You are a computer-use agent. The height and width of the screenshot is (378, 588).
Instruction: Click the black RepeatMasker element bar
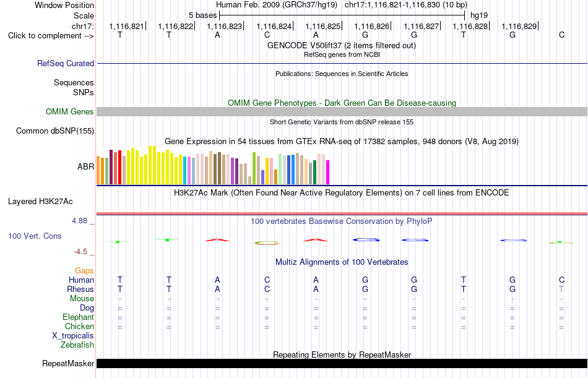click(x=342, y=363)
